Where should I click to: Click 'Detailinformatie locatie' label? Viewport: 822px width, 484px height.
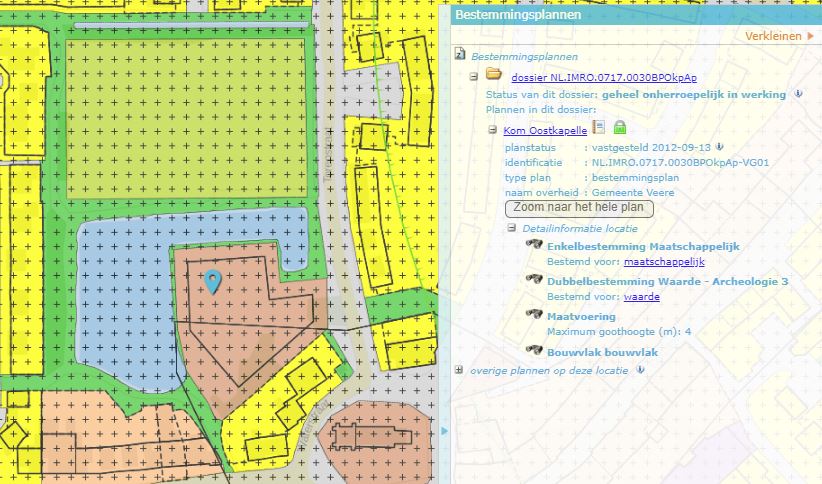(580, 228)
